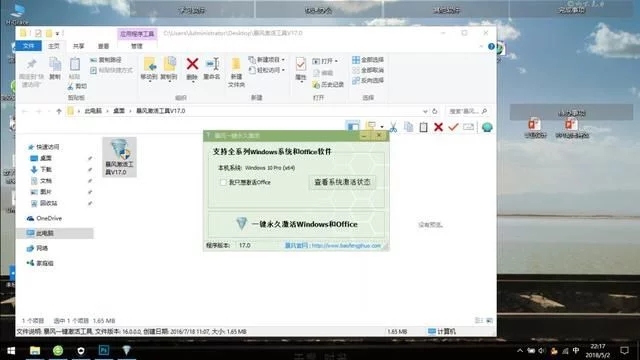Viewport: 640px width, 360px height.
Task: Open the view layout dropdown in secondary toolbar
Action: 382,127
